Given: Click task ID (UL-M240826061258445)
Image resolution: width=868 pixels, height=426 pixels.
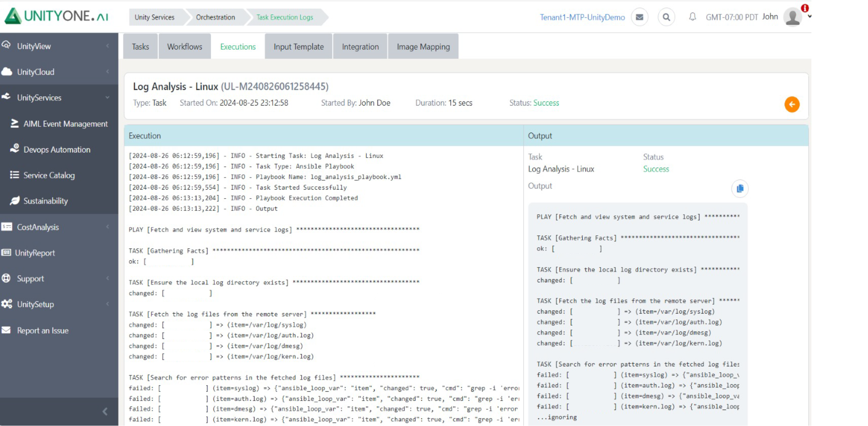Looking at the screenshot, I should coord(274,86).
